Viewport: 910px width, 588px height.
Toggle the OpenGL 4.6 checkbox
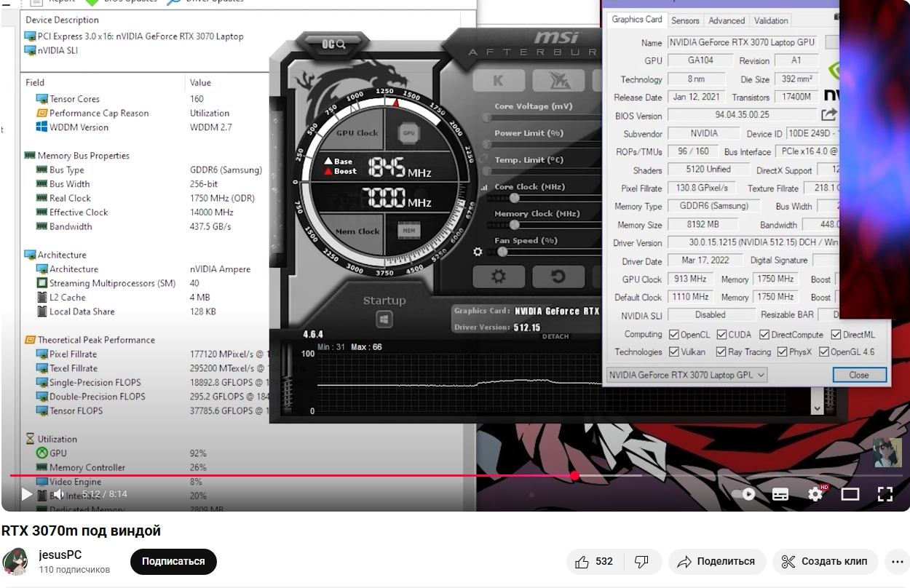(824, 352)
